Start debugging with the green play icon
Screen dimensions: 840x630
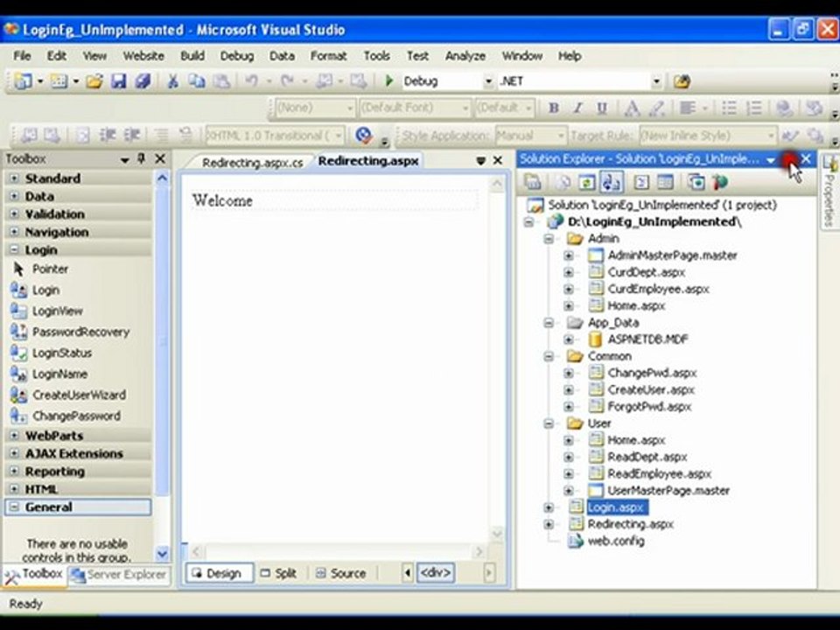pyautogui.click(x=389, y=81)
